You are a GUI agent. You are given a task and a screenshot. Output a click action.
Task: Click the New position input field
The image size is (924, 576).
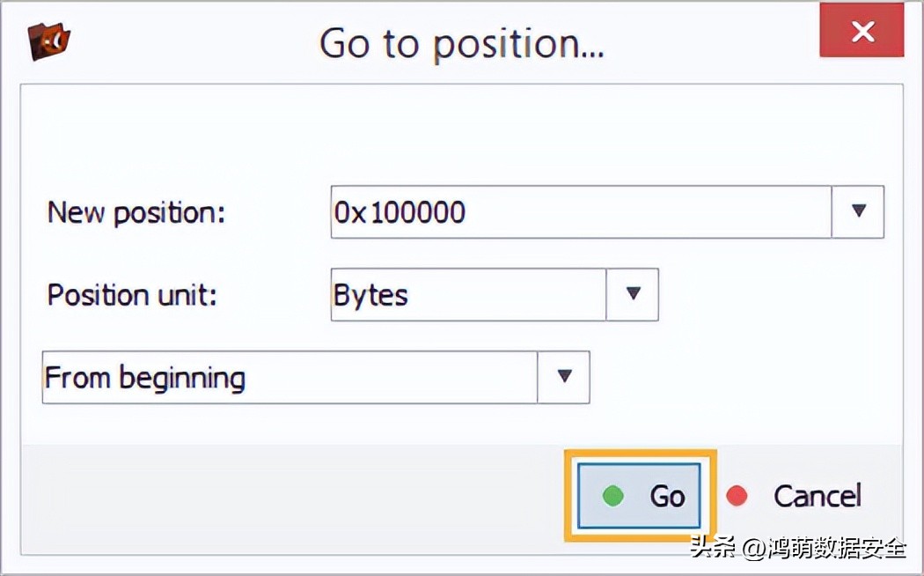coord(581,212)
